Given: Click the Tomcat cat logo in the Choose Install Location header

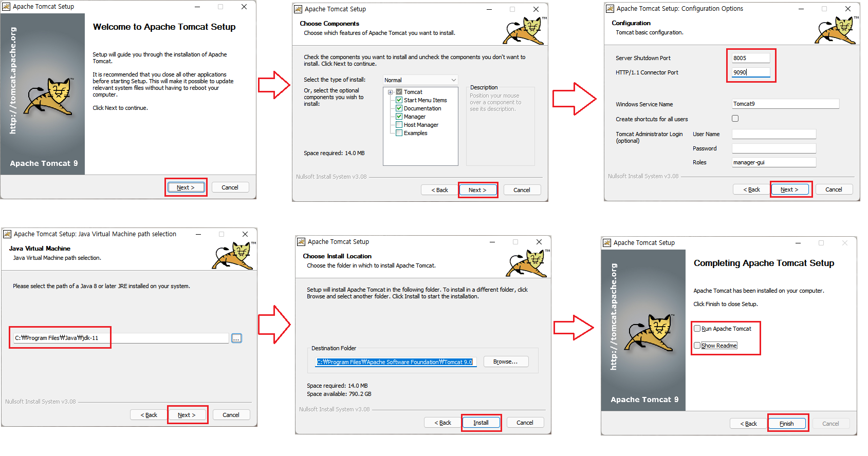Looking at the screenshot, I should pos(527,263).
